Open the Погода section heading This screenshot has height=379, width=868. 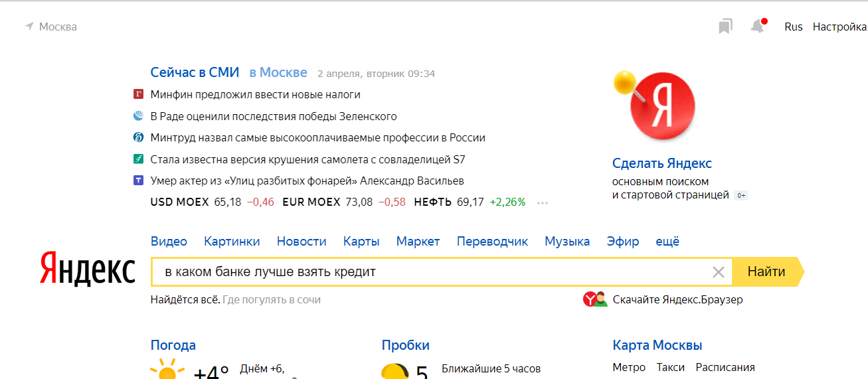[173, 345]
